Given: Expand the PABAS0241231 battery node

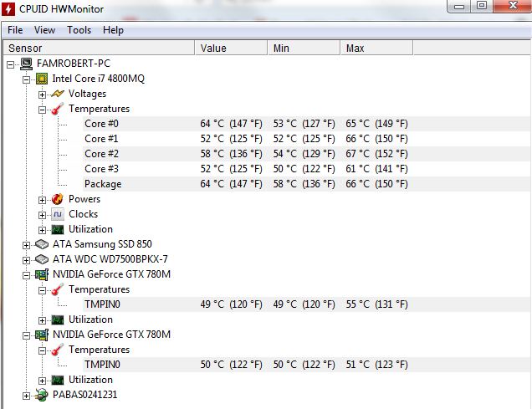Looking at the screenshot, I should (x=26, y=396).
